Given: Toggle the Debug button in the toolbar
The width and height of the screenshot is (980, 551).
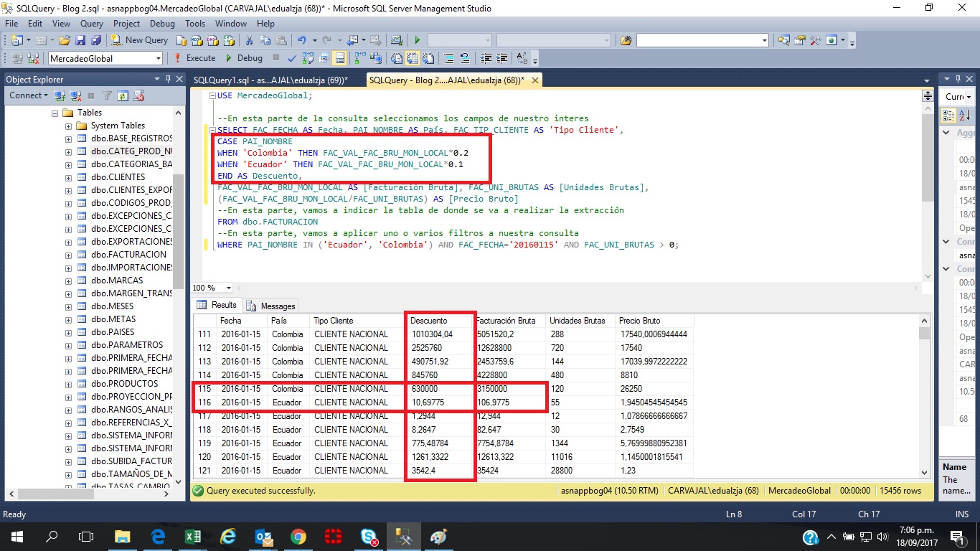Looking at the screenshot, I should (244, 58).
